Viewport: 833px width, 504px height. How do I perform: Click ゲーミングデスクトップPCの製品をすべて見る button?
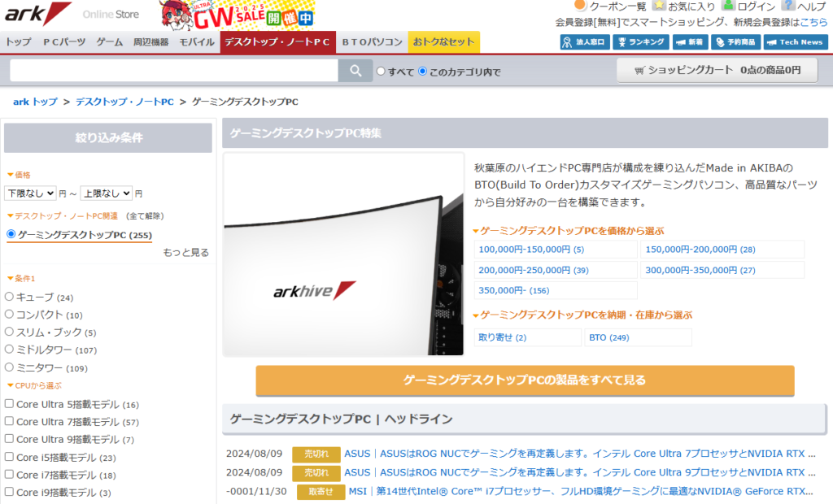(x=525, y=380)
